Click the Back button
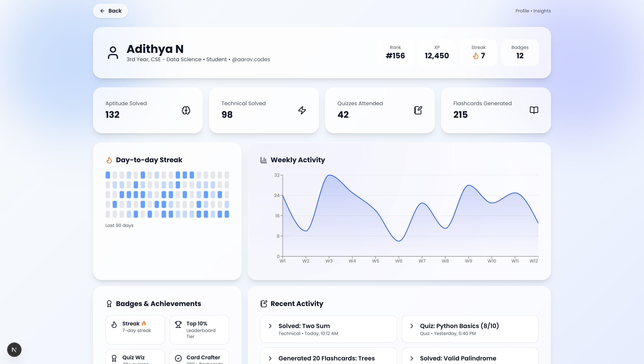The width and height of the screenshot is (644, 364). pyautogui.click(x=110, y=11)
